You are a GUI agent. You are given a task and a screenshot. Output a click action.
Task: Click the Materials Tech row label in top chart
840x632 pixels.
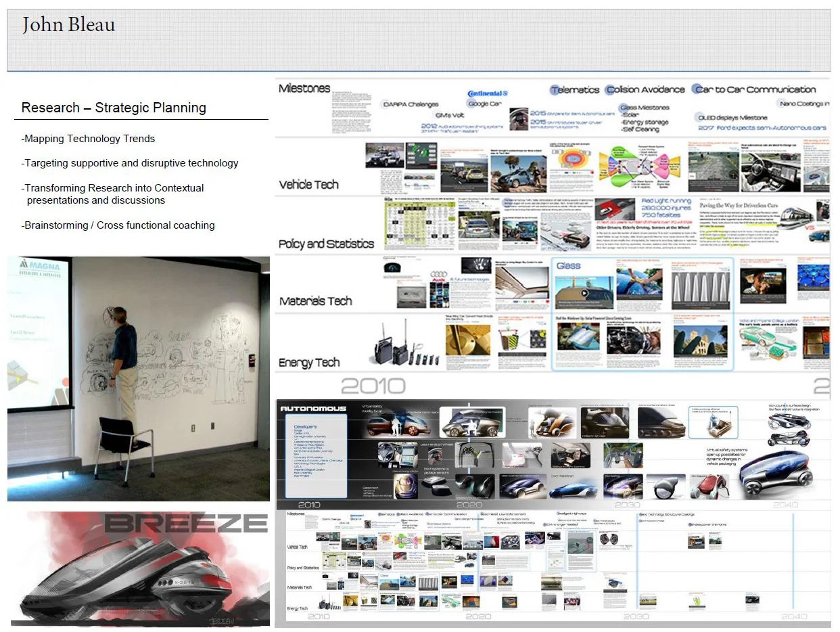pyautogui.click(x=315, y=300)
